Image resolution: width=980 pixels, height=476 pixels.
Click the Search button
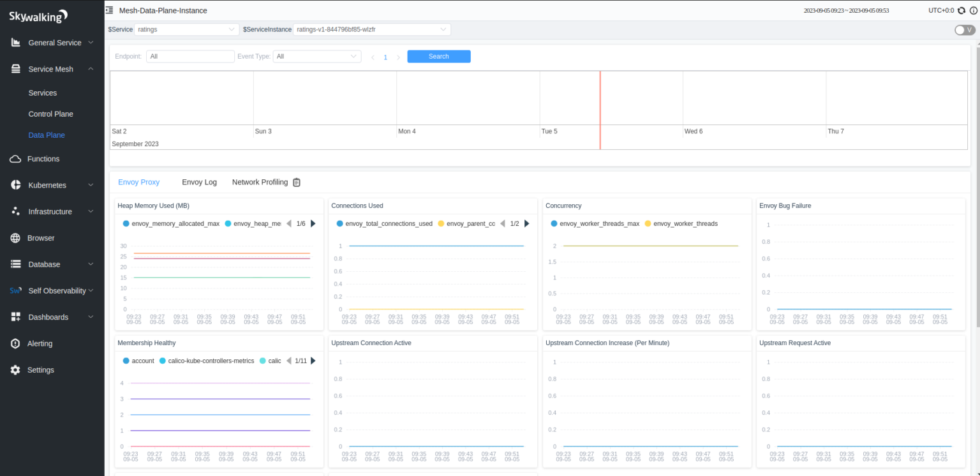pyautogui.click(x=438, y=56)
